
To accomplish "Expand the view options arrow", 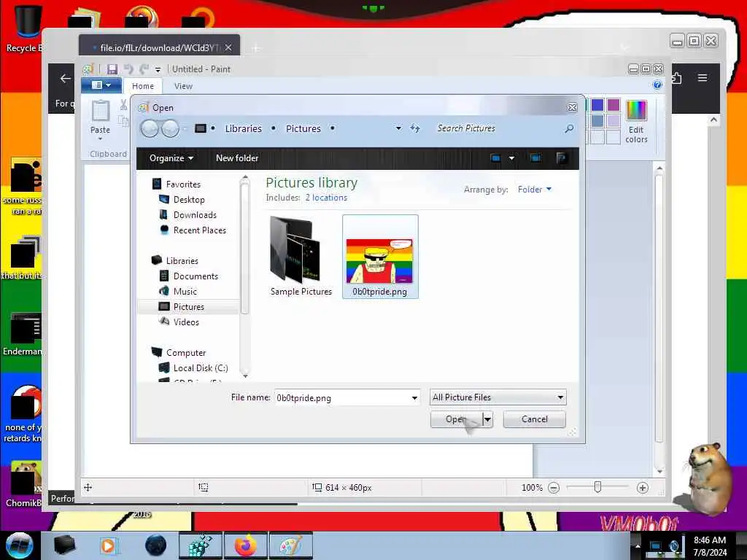I will 511,158.
